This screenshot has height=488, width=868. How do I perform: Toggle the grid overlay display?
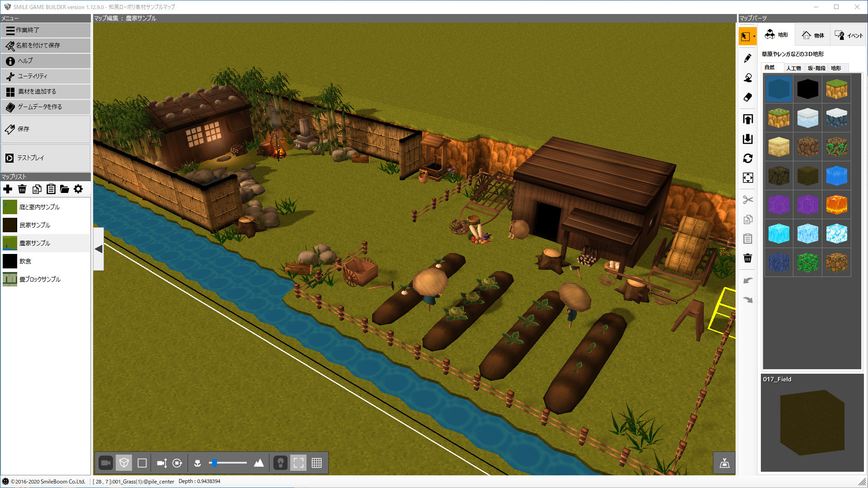click(x=317, y=462)
